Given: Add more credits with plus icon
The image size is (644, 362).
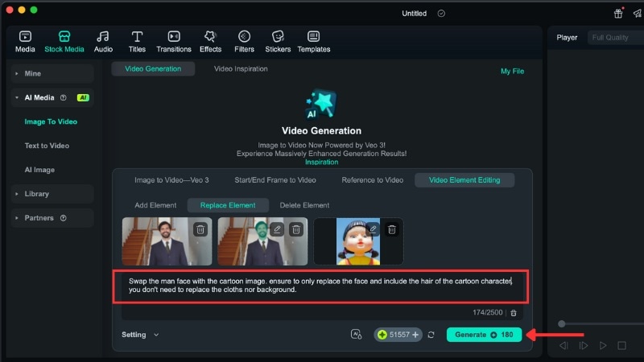Looking at the screenshot, I should click(x=415, y=335).
